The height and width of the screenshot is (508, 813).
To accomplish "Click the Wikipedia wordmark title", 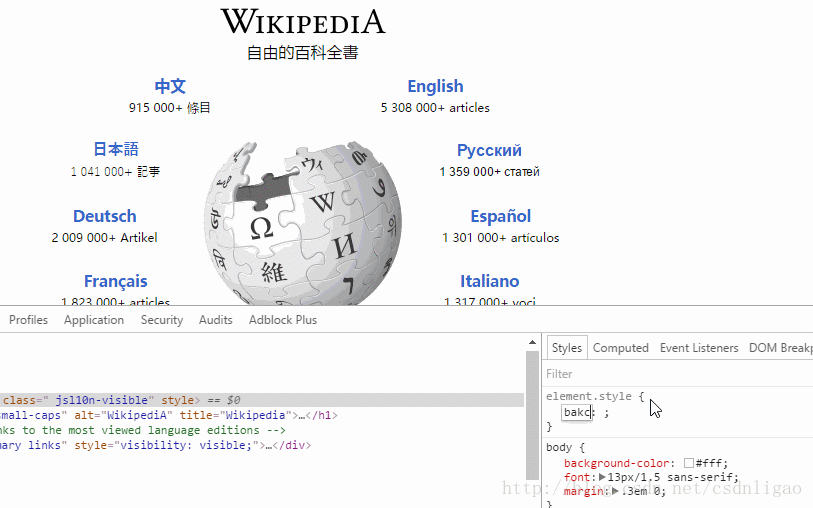I will [303, 22].
